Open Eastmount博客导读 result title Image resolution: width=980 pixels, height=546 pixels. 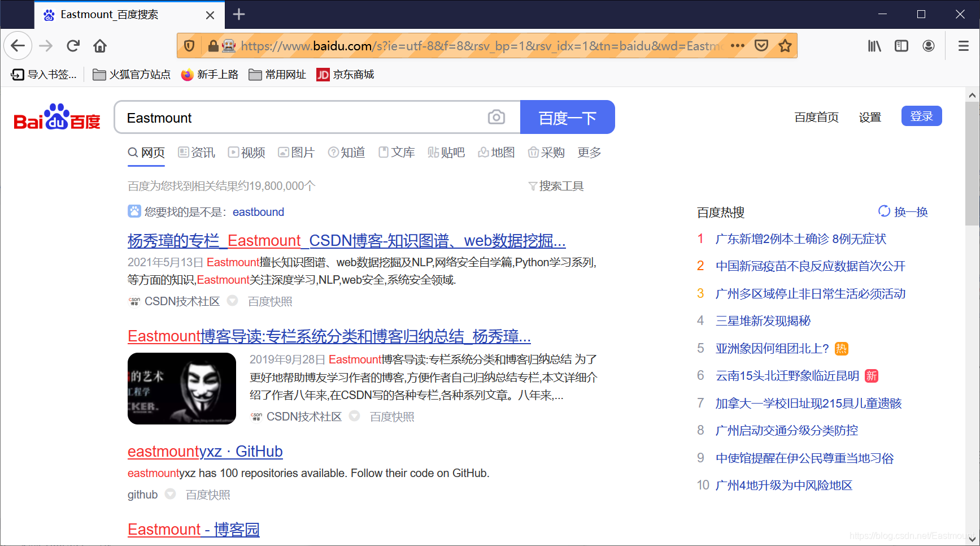tap(329, 336)
